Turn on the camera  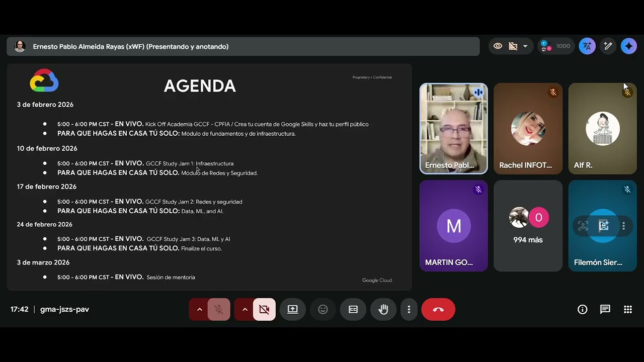tap(264, 310)
